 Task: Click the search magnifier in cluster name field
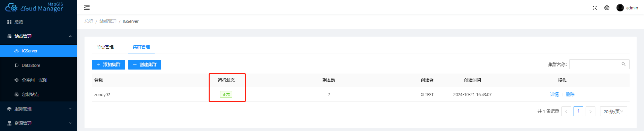coord(624,64)
